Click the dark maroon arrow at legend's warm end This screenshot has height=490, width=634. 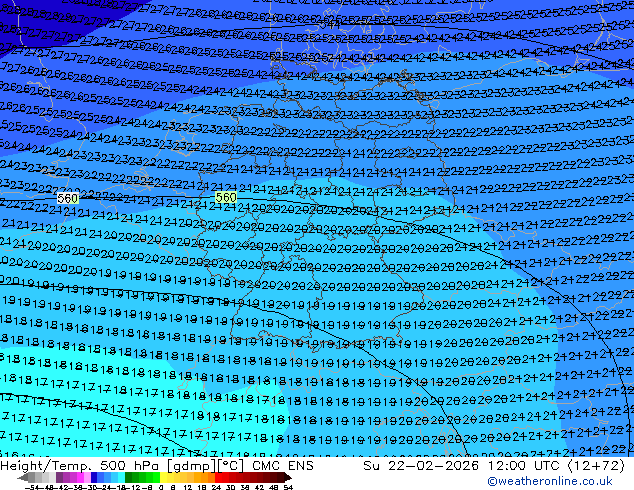point(288,477)
